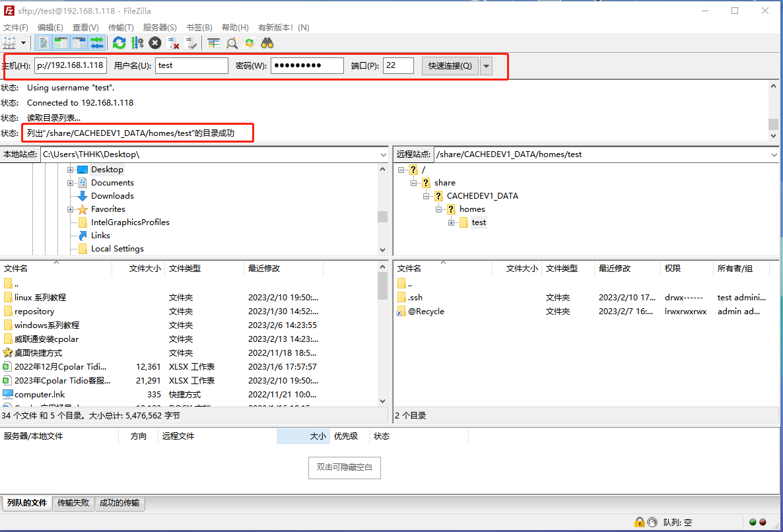The image size is (783, 532).
Task: Open the directory listing filters dialog
Action: [214, 43]
